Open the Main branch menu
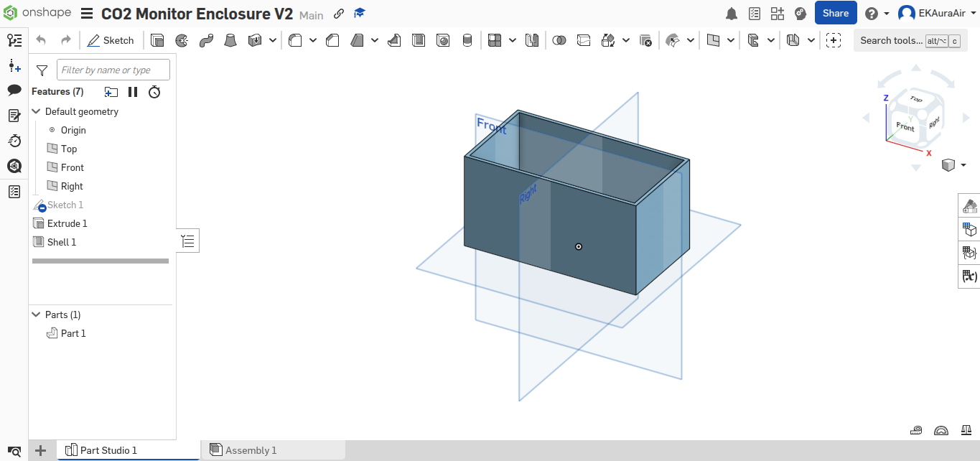The height and width of the screenshot is (461, 980). pyautogui.click(x=311, y=14)
